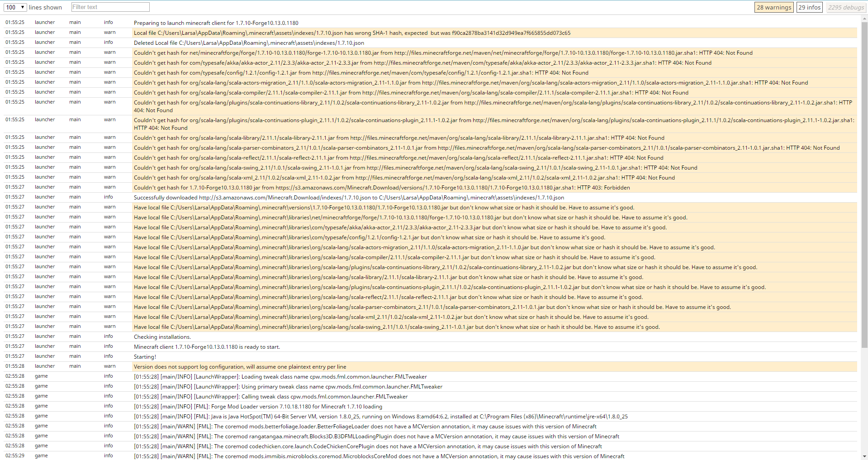Screen dimensions: 868x460
Task: Select the 'Preparing to launch minecraft client' message
Action: pyautogui.click(x=216, y=23)
